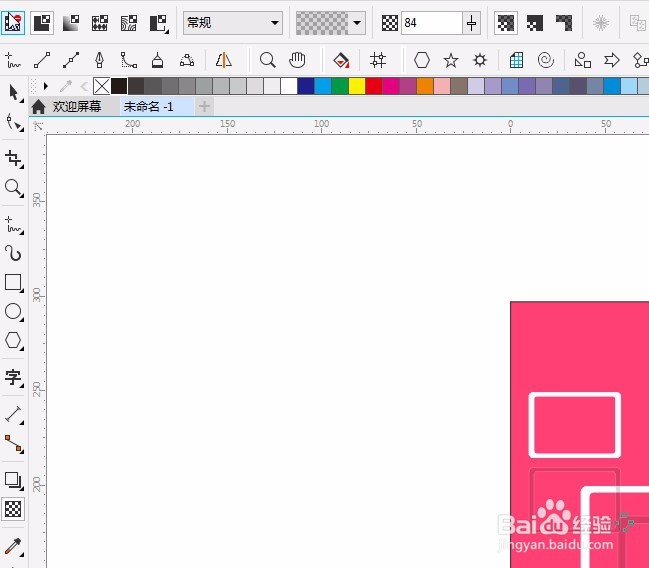Select the Mesh fill tool
Screen dimensions: 649x568
click(x=378, y=60)
